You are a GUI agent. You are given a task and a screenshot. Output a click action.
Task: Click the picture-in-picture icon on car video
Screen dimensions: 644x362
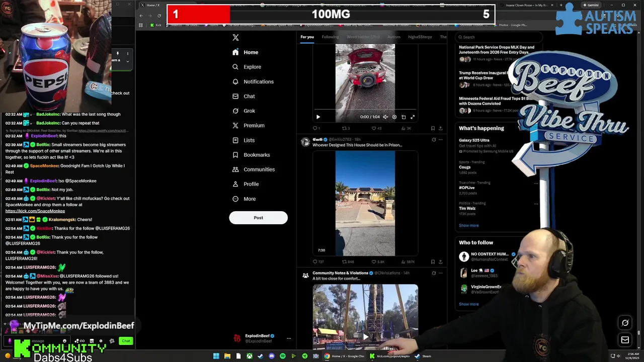(404, 117)
